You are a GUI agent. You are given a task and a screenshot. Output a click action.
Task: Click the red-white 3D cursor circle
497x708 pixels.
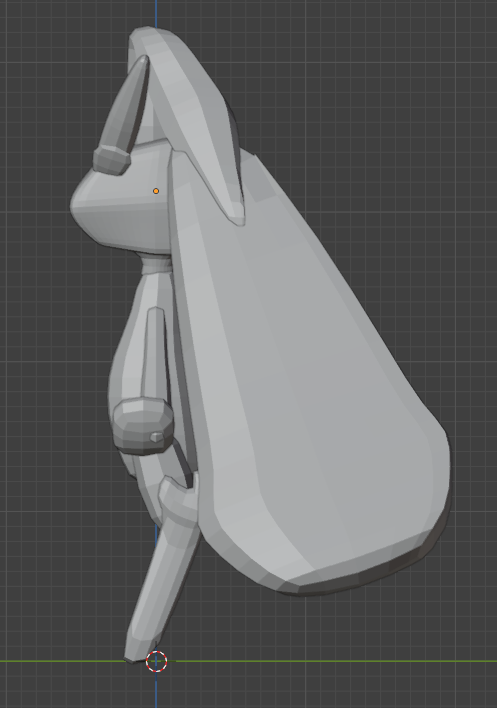click(x=156, y=661)
